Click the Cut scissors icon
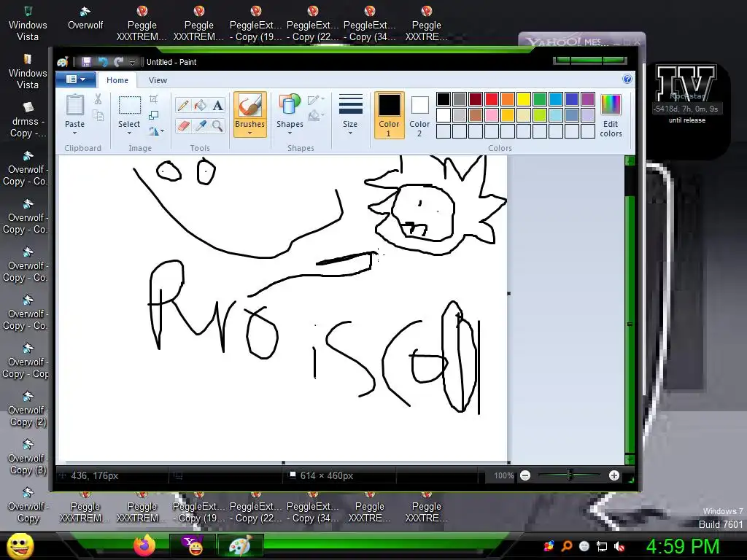 click(x=98, y=99)
